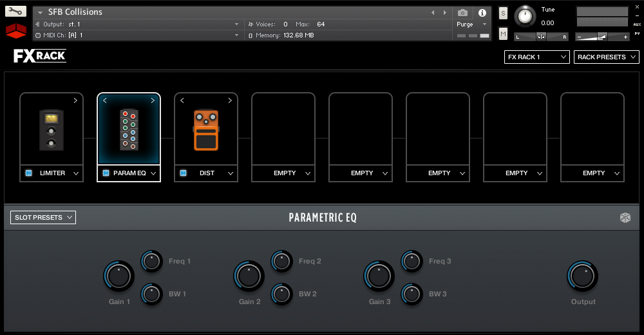Viewport: 644px width, 335px height.
Task: Open the Output st.1 dropdown
Action: (137, 24)
